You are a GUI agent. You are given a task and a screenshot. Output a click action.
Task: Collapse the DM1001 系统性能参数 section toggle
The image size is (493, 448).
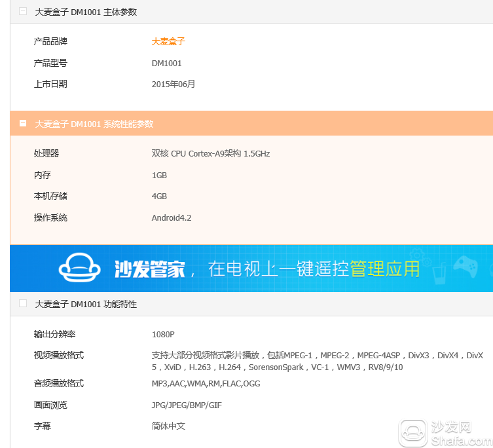23,123
